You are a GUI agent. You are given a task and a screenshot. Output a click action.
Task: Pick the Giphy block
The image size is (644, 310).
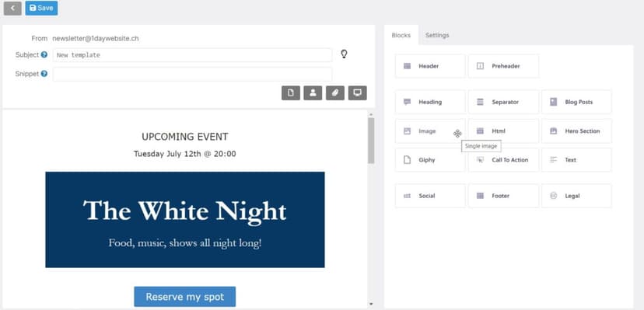point(430,160)
